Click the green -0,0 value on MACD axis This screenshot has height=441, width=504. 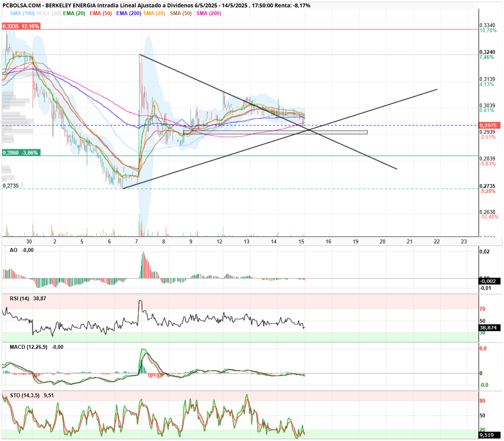coord(484,385)
